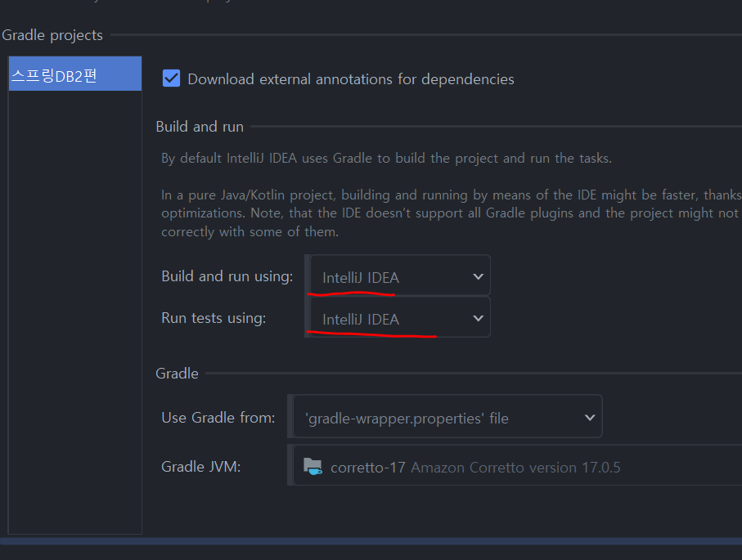Open the Build and run using dropdown
Viewport: 742px width, 560px height.
[x=400, y=276]
